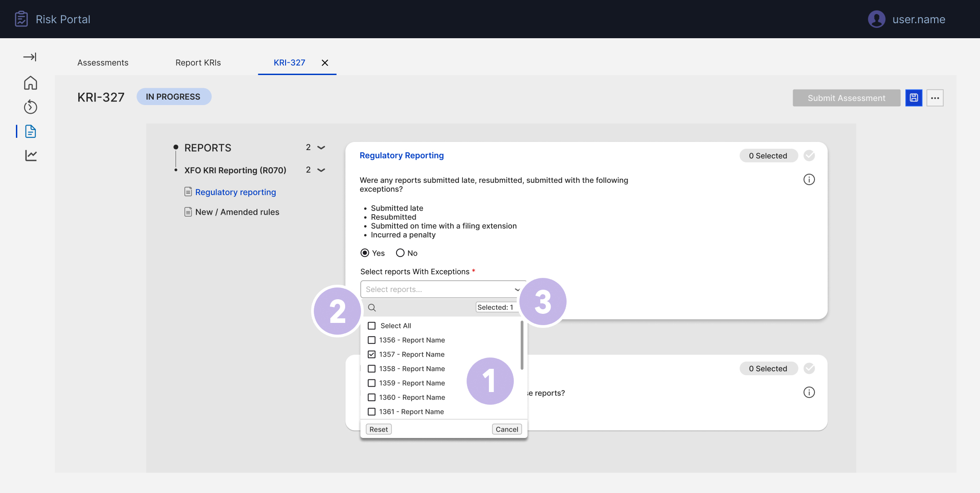The height and width of the screenshot is (493, 980).
Task: Switch to the Report KRIs tab
Action: [198, 63]
